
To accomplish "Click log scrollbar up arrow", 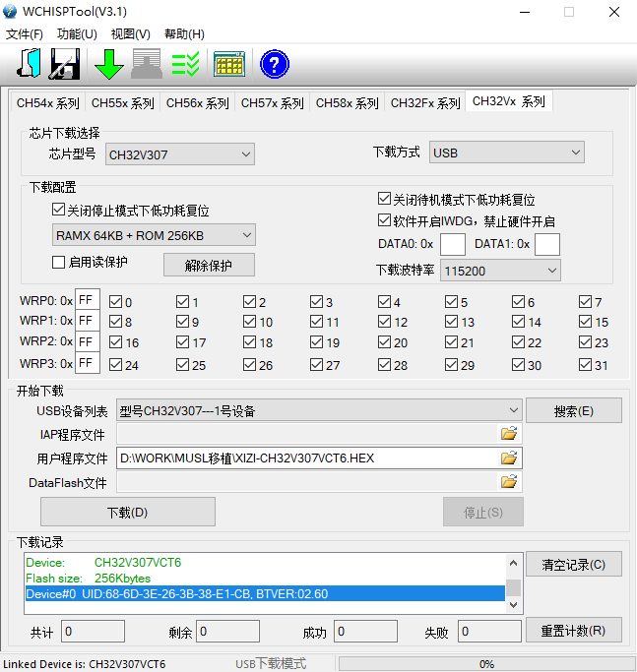I will click(x=514, y=563).
